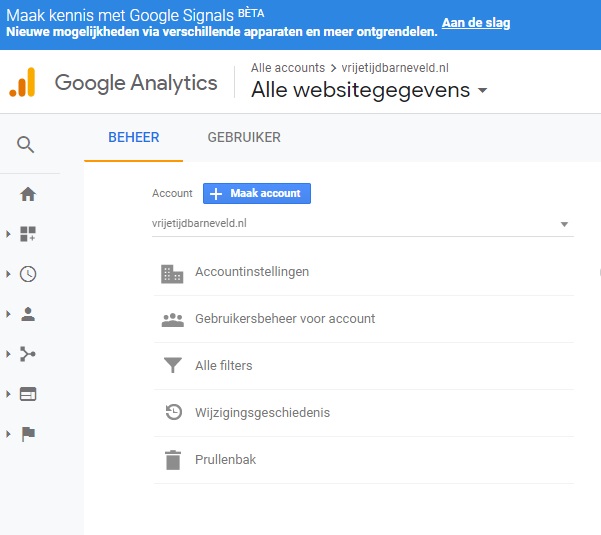Viewport: 601px width, 535px height.
Task: Click the Google Analytics logo icon
Action: [22, 82]
